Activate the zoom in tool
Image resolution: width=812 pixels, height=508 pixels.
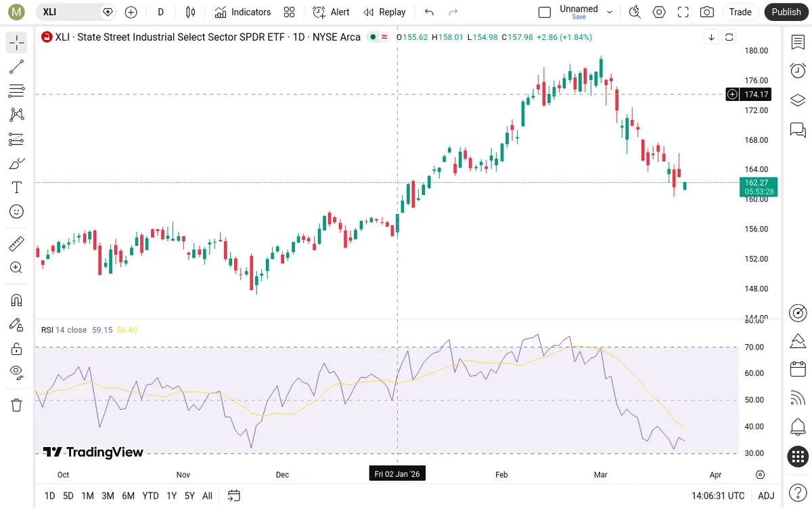pos(17,268)
